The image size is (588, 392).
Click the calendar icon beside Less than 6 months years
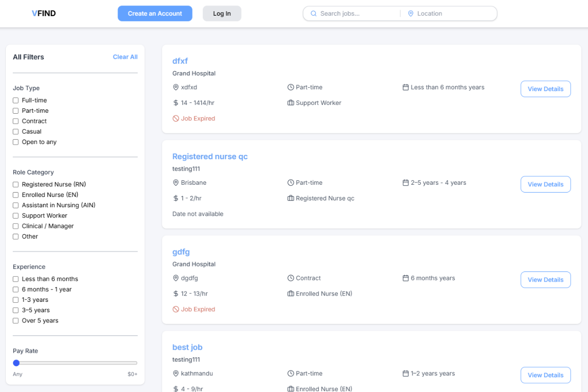point(405,87)
